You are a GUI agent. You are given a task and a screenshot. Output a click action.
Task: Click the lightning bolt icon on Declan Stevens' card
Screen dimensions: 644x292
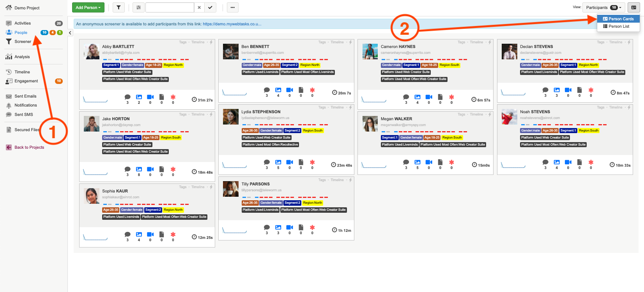click(x=629, y=42)
